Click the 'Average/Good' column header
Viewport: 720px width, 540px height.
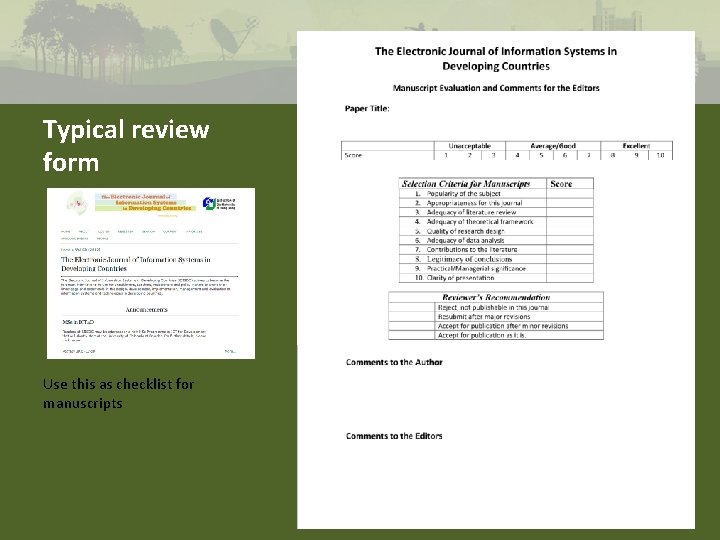point(553,146)
